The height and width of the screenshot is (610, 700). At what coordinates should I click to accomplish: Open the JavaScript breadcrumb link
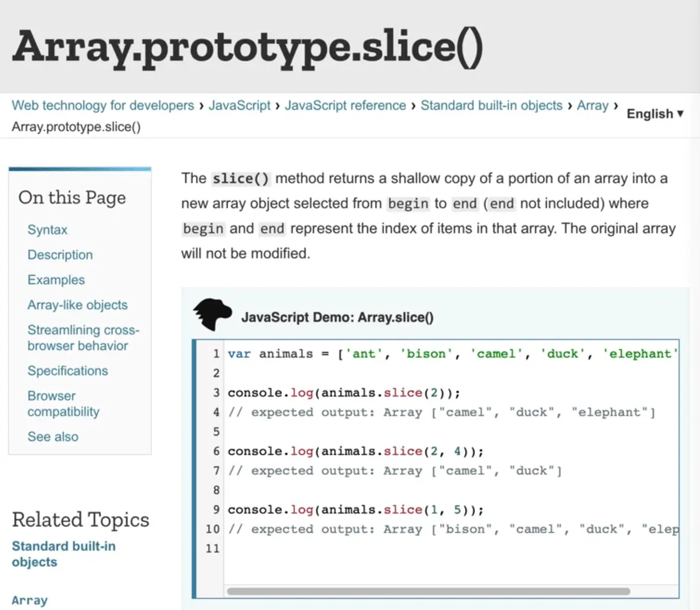pyautogui.click(x=239, y=106)
